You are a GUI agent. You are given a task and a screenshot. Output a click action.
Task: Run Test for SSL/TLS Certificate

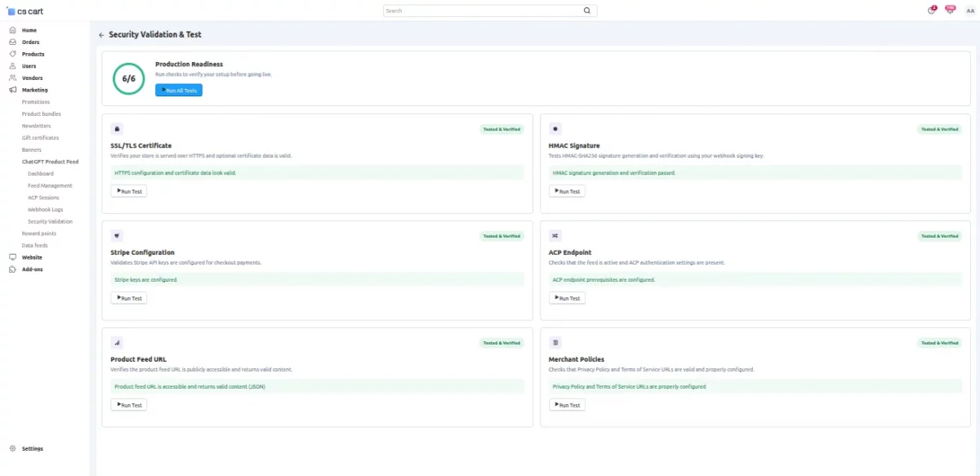point(129,192)
